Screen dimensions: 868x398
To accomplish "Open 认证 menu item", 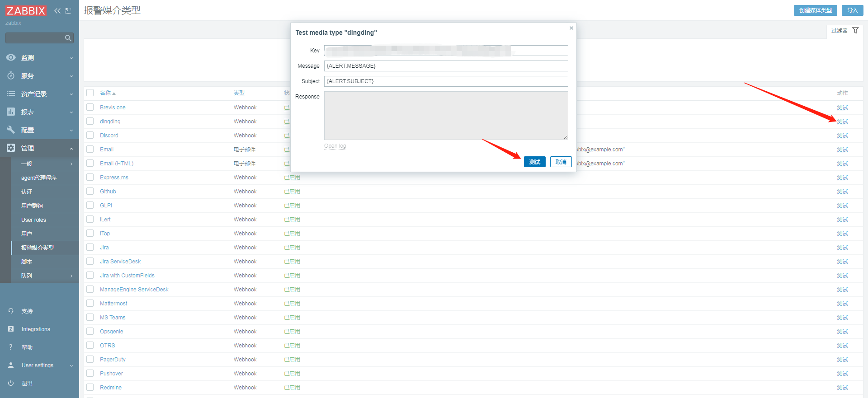I will click(45, 192).
